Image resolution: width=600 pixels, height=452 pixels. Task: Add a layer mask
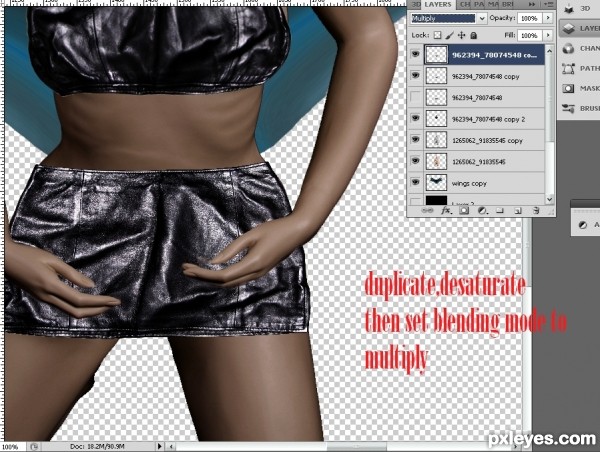pyautogui.click(x=464, y=210)
